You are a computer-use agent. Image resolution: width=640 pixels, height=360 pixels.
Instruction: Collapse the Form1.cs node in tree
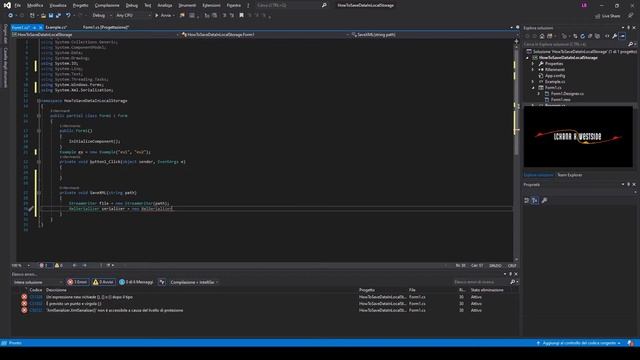(533, 88)
